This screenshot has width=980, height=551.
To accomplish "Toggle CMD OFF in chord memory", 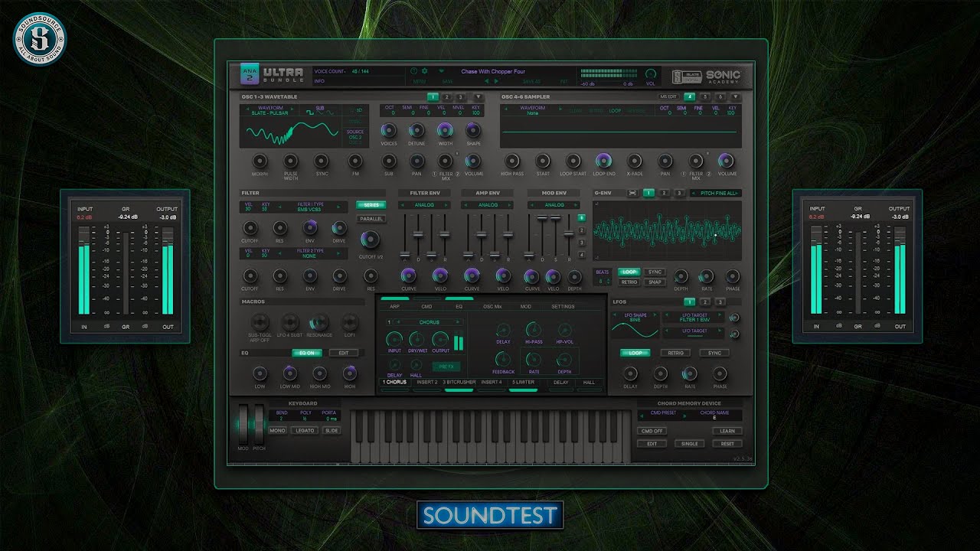I will click(652, 431).
